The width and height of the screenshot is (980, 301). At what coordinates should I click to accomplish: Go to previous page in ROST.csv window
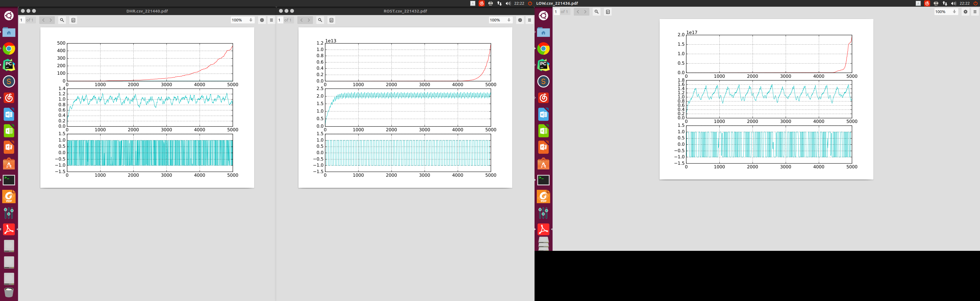click(x=301, y=20)
